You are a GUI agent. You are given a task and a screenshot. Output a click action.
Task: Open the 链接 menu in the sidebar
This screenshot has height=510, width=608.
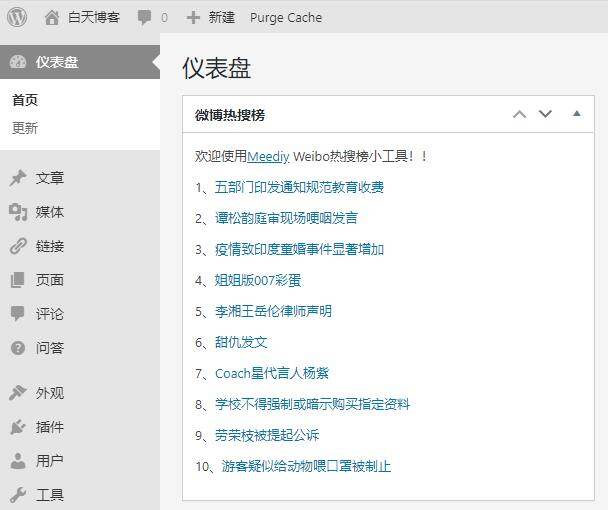coord(50,246)
